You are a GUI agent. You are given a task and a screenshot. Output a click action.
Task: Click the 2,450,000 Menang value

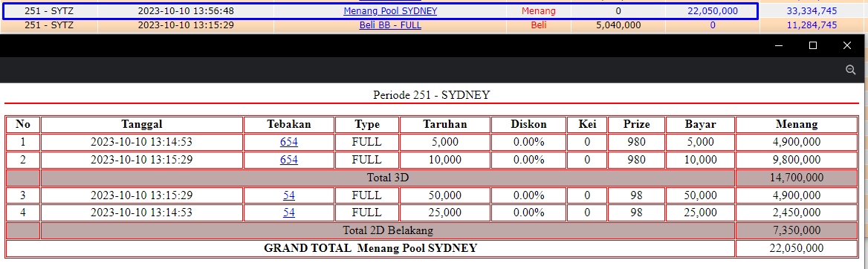pyautogui.click(x=797, y=213)
